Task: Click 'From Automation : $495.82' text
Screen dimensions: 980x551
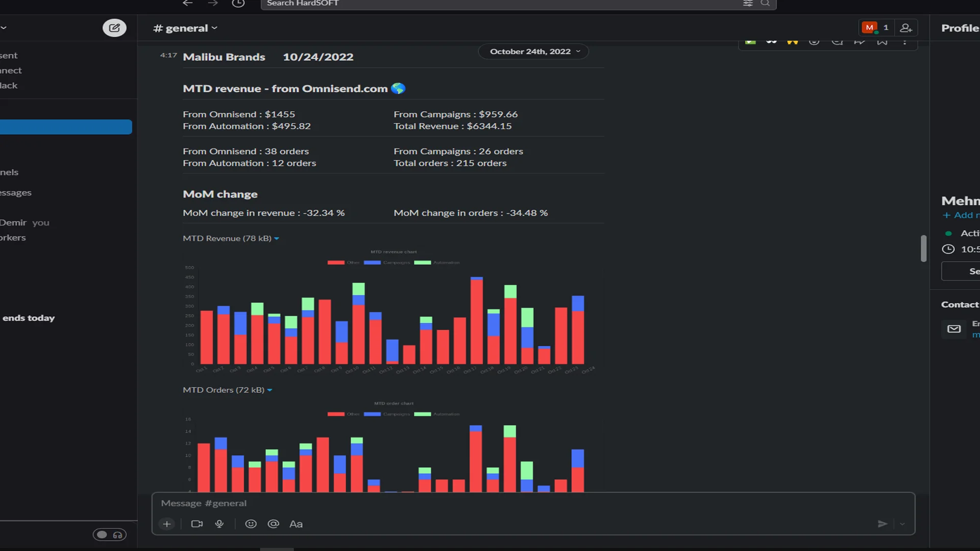Action: tap(247, 126)
